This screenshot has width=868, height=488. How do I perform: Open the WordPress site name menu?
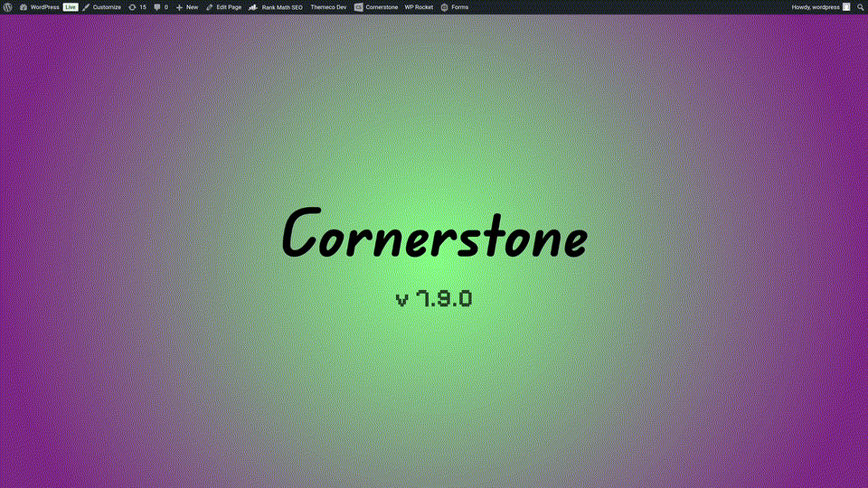[39, 7]
